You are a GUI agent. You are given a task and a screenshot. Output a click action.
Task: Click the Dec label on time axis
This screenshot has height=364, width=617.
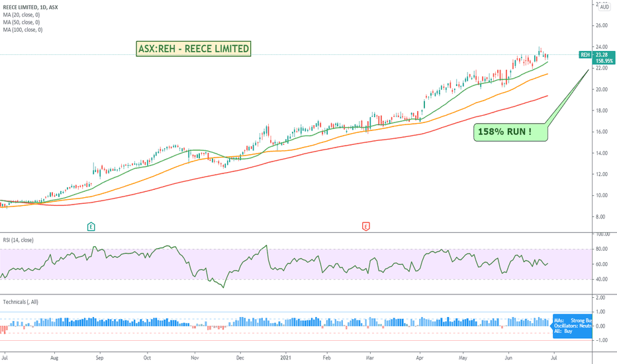click(x=240, y=357)
